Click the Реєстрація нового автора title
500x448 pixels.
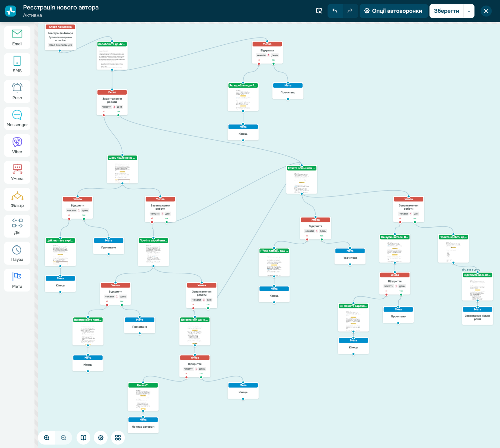pos(61,7)
